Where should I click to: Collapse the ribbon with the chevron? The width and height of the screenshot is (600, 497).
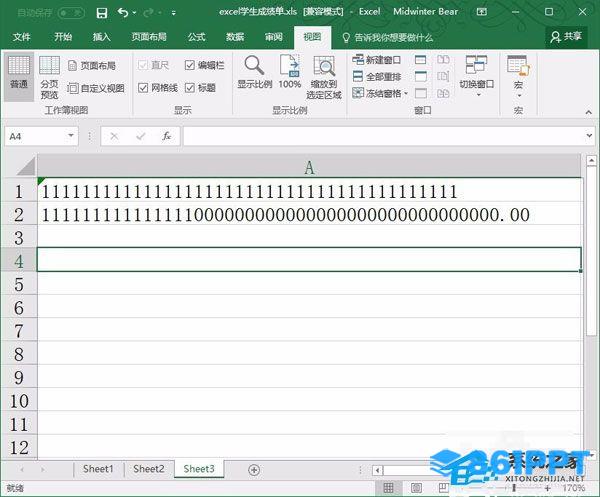pos(589,112)
